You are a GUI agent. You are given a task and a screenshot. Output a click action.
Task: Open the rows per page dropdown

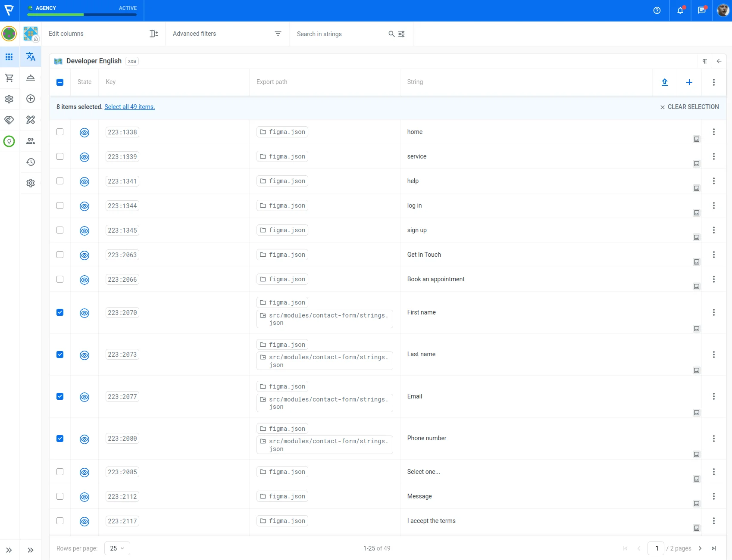(117, 548)
